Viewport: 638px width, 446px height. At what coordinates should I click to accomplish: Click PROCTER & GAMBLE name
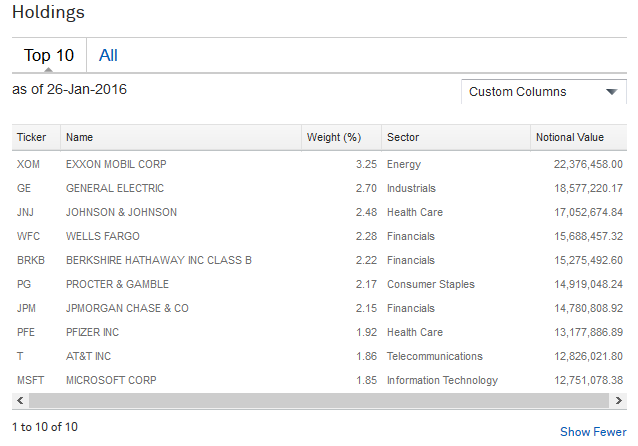pyautogui.click(x=117, y=284)
